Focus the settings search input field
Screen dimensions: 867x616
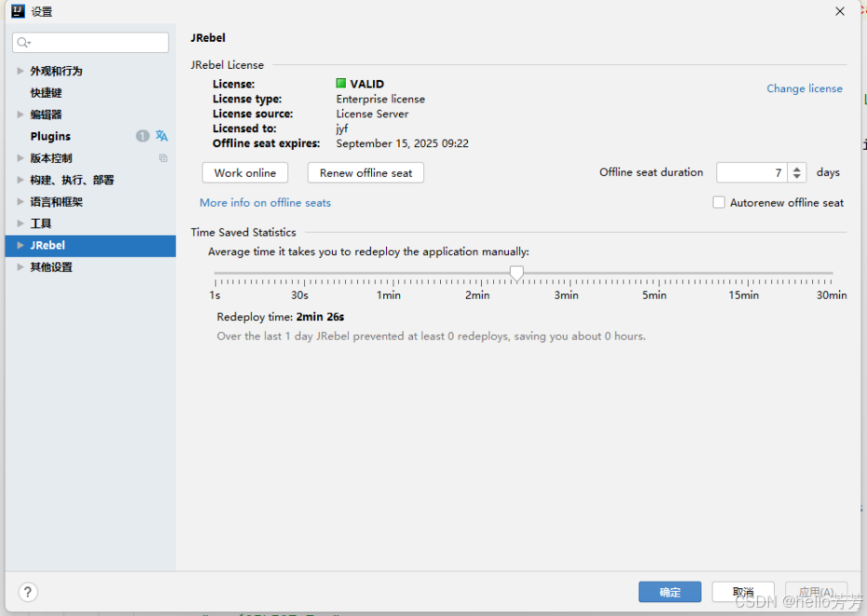tap(90, 43)
